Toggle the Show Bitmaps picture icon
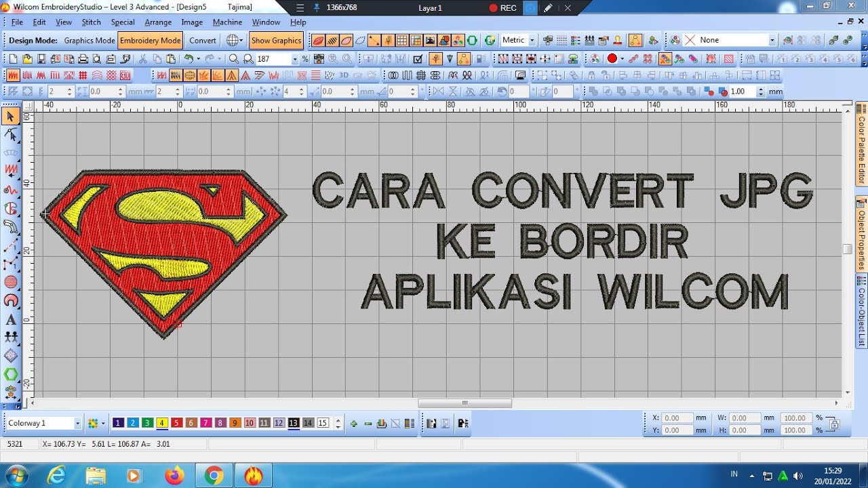 pos(430,41)
